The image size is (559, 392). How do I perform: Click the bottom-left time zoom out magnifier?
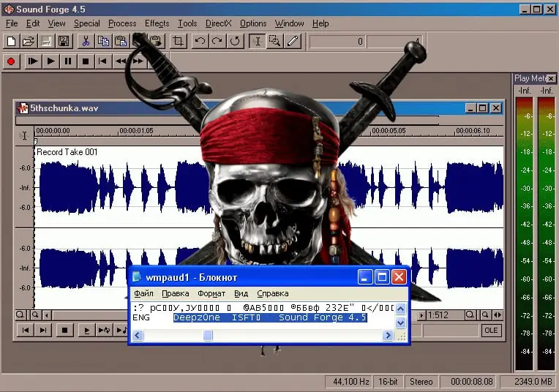[20, 314]
